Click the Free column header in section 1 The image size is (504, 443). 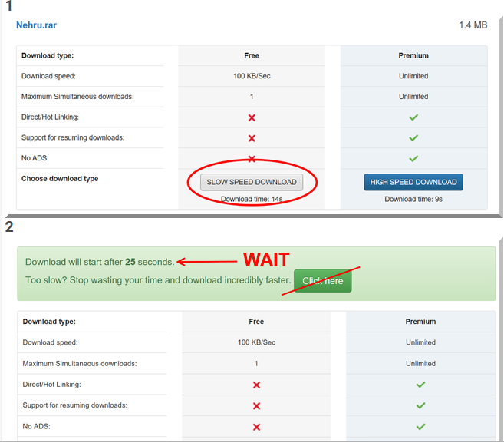tap(252, 55)
